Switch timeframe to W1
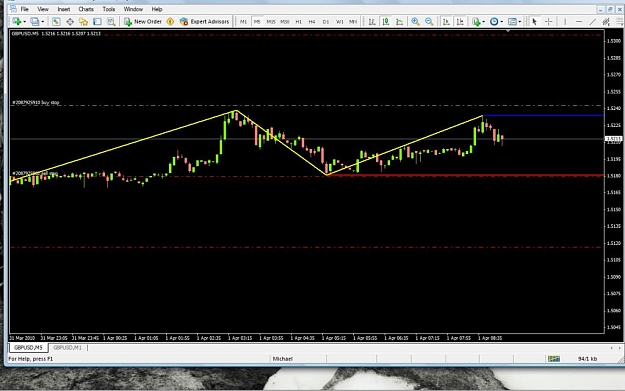625x391 pixels. tap(340, 22)
